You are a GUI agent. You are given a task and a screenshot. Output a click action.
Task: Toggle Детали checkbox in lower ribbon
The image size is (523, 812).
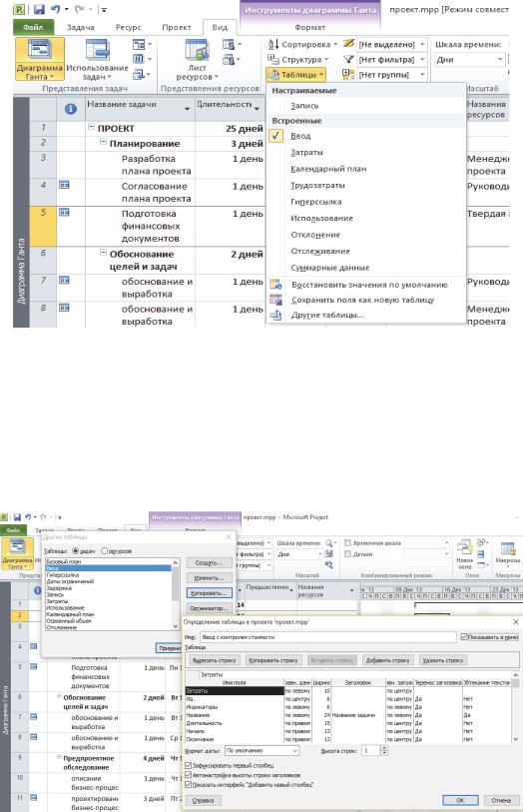click(x=348, y=553)
